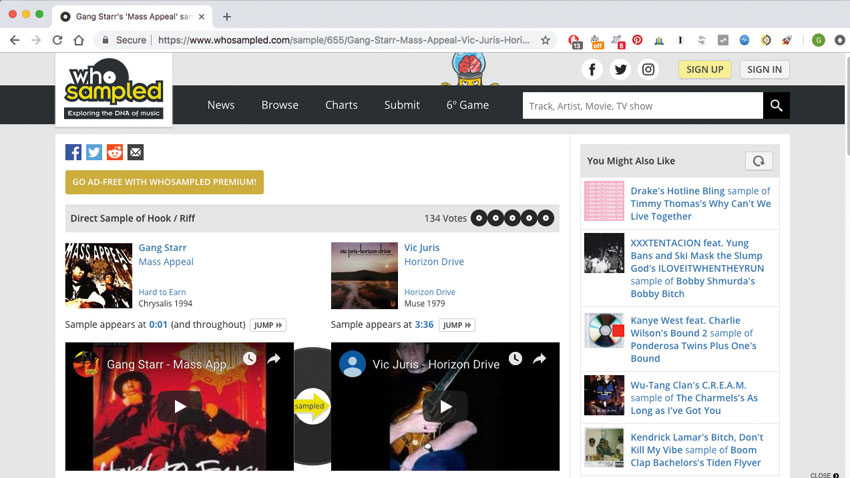The width and height of the screenshot is (850, 478).
Task: Share page via Reddit icon
Action: point(115,152)
